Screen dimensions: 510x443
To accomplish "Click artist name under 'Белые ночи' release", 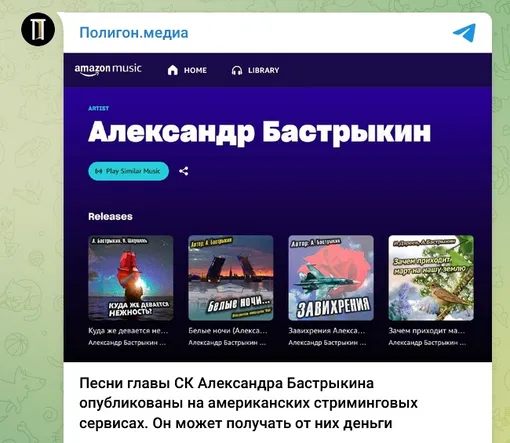I will tap(227, 343).
